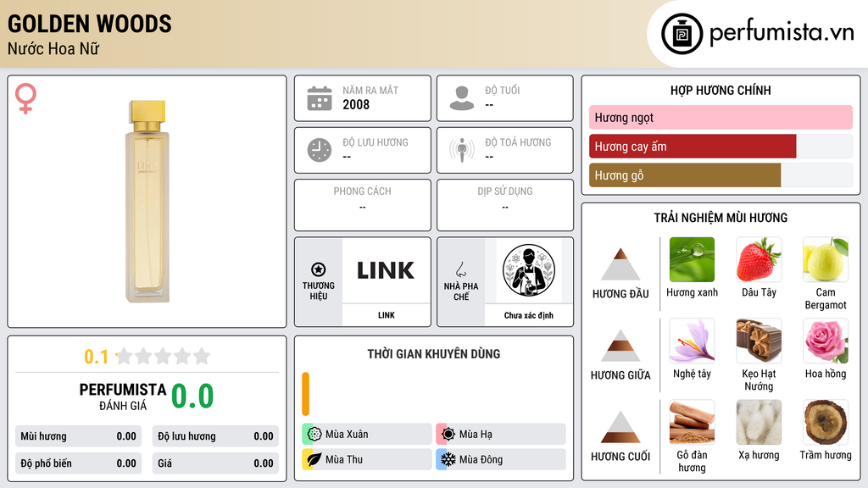Click the Hương cay ấm red accord bar
The image size is (868, 488).
693,146
